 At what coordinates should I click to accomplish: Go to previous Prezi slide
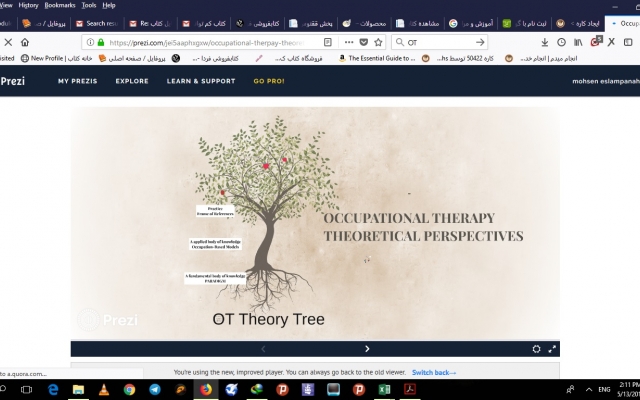pyautogui.click(x=263, y=349)
